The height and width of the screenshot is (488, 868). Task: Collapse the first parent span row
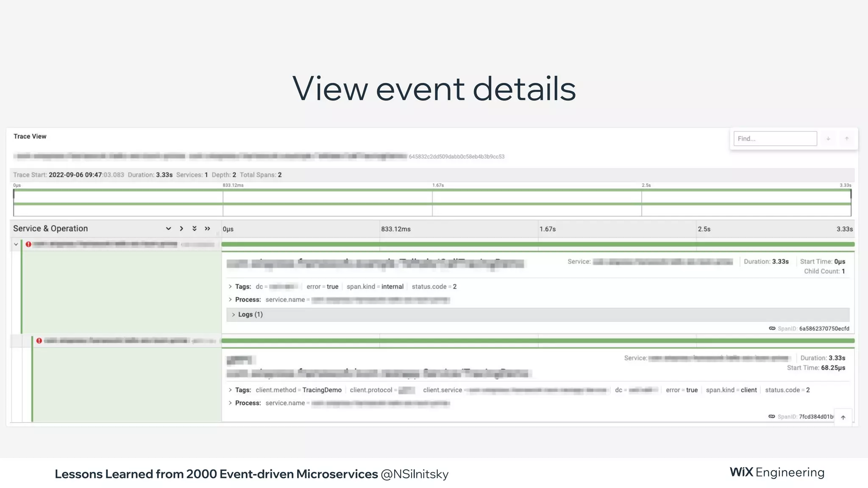point(16,244)
